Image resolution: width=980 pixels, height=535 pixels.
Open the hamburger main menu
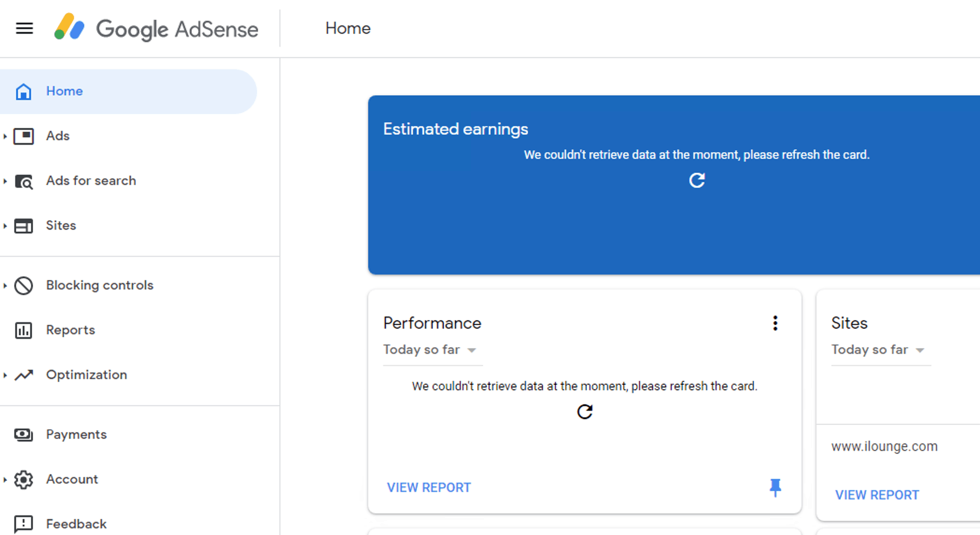(24, 28)
